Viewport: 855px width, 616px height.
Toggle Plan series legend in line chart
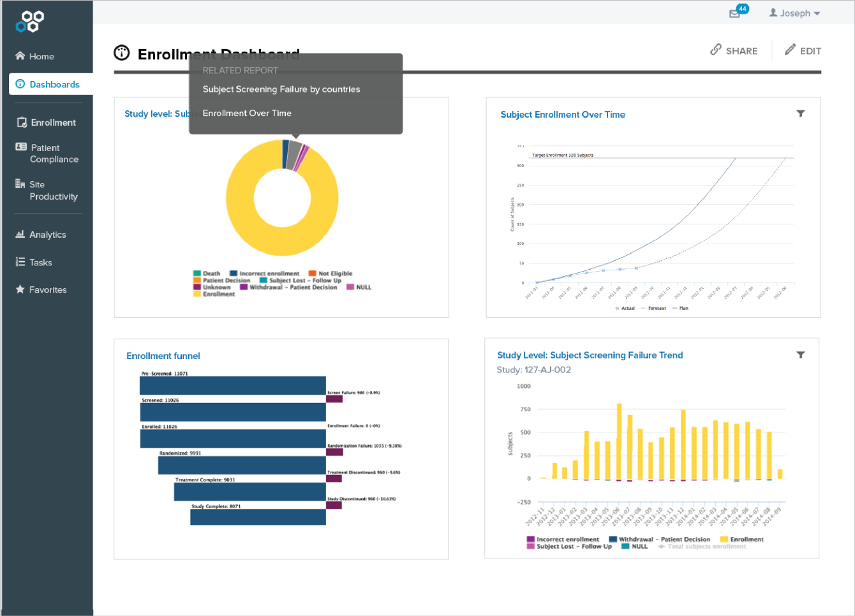coord(680,308)
